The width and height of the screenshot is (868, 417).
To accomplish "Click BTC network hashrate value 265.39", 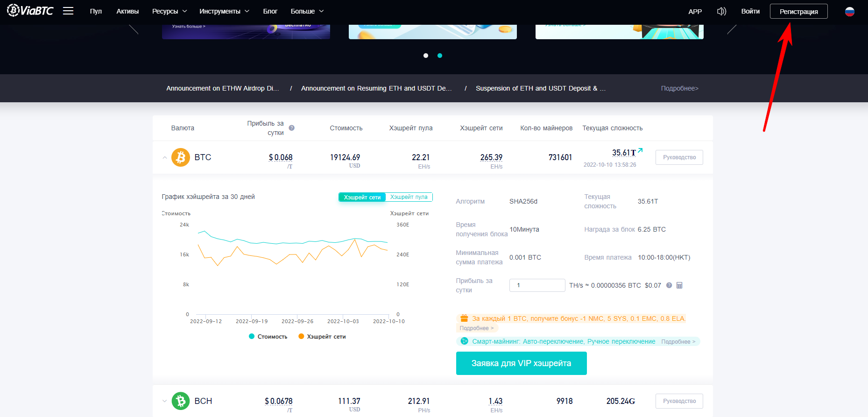I will pyautogui.click(x=491, y=157).
